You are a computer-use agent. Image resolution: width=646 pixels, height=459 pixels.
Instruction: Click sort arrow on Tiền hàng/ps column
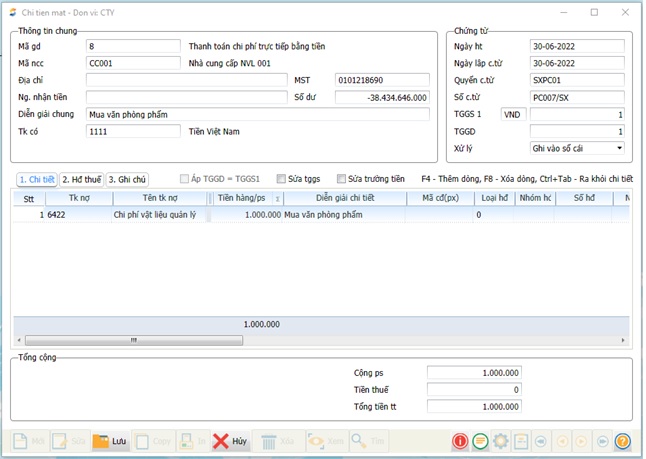coord(277,199)
